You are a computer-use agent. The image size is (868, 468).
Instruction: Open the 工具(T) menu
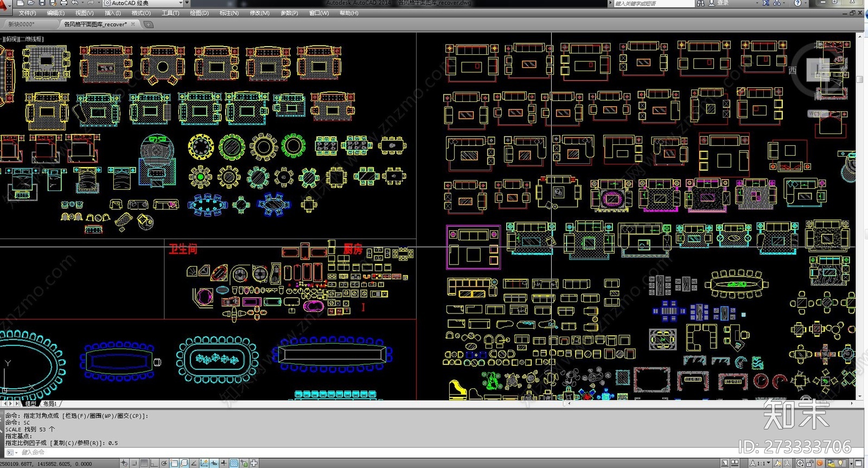click(170, 13)
